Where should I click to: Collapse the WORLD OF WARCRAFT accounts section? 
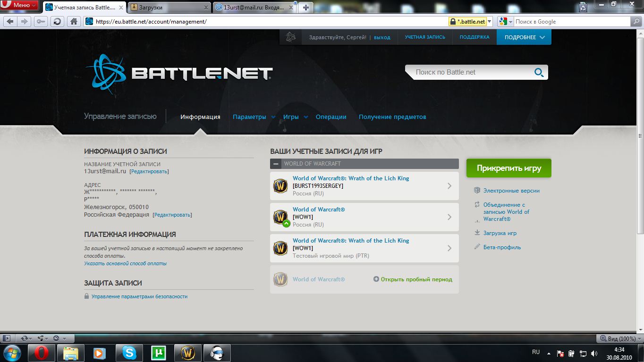coord(276,164)
